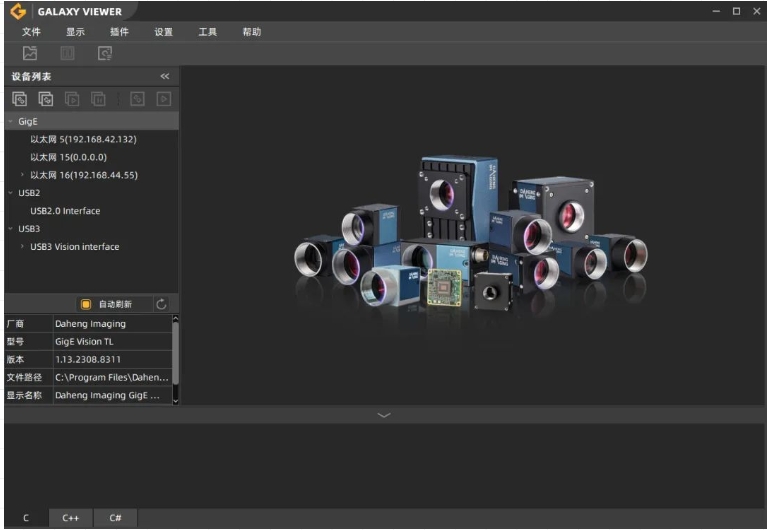The height and width of the screenshot is (530, 767).
Task: Click the grayed-out pause toolbar icon
Action: pyautogui.click(x=68, y=53)
